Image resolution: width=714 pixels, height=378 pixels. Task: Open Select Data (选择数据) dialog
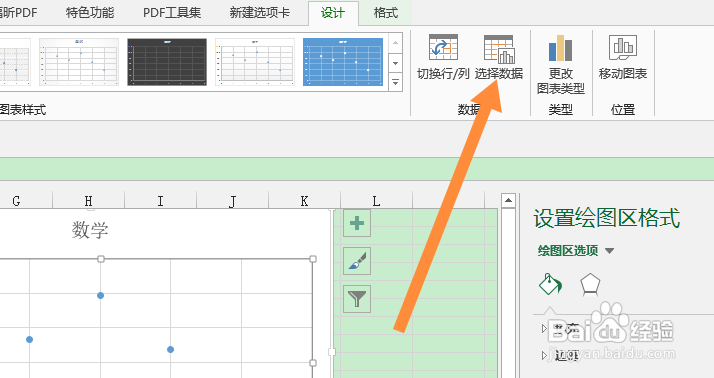(x=499, y=58)
